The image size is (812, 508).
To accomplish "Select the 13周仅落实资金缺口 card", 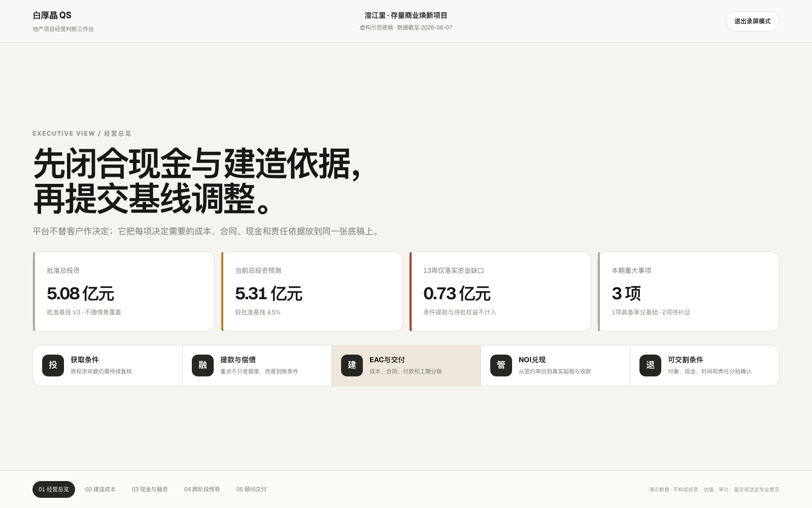I will [500, 292].
